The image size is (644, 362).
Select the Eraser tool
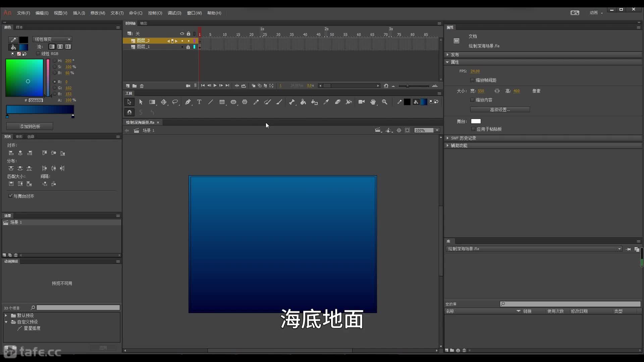pos(338,102)
